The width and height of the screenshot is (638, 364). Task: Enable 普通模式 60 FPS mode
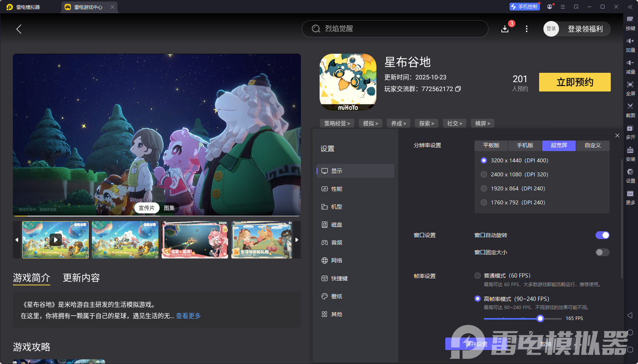(x=478, y=275)
